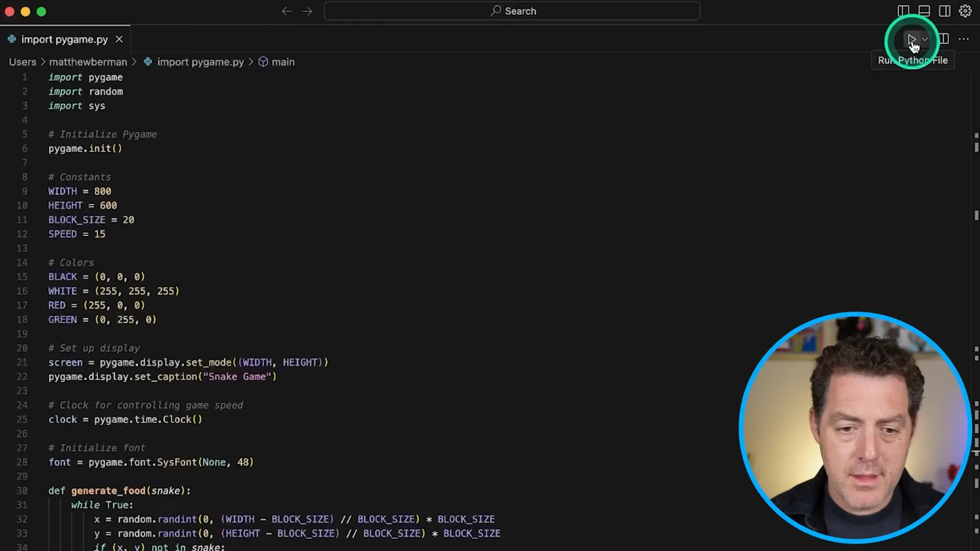Viewport: 980px width, 551px height.
Task: Click the Python icon on the editor tab
Action: (12, 39)
